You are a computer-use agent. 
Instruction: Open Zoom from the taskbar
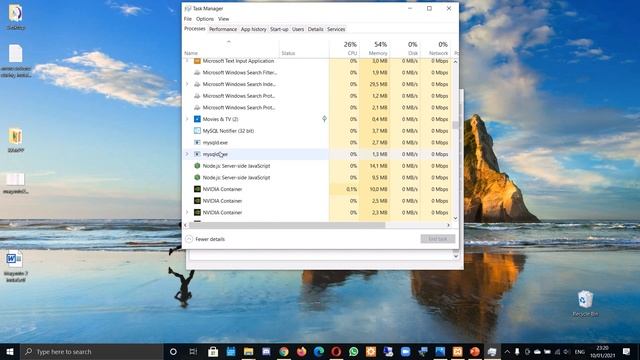click(405, 351)
